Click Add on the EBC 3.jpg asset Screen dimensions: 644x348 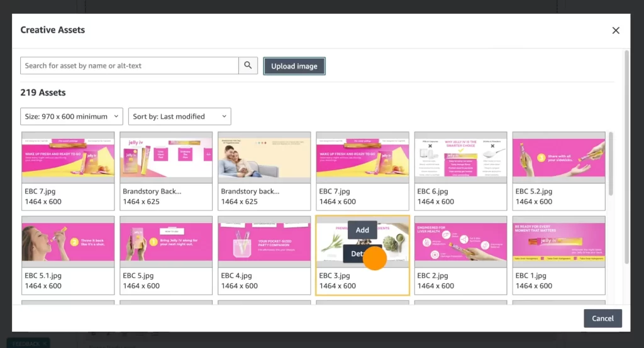pyautogui.click(x=362, y=231)
